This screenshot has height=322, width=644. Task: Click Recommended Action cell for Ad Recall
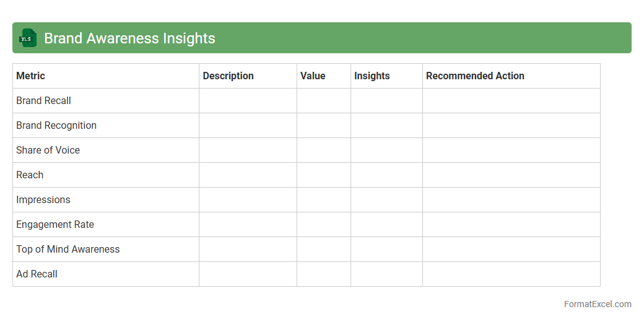(511, 274)
